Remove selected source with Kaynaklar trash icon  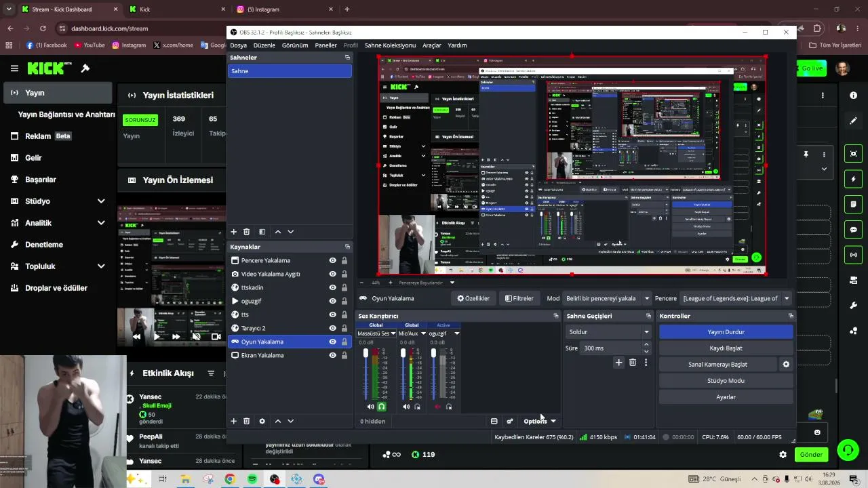[247, 421]
